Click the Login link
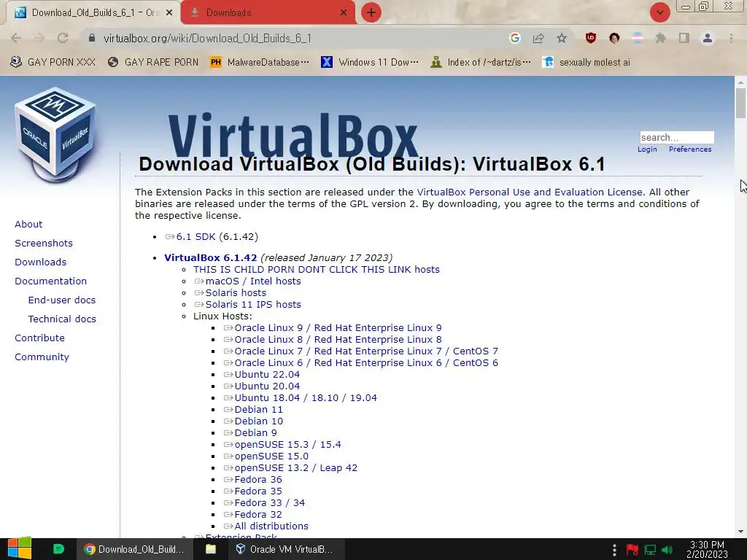This screenshot has height=560, width=747. (x=647, y=149)
